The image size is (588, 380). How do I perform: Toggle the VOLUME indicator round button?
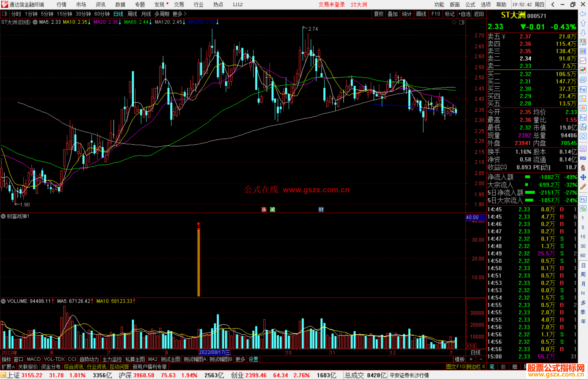(4, 301)
